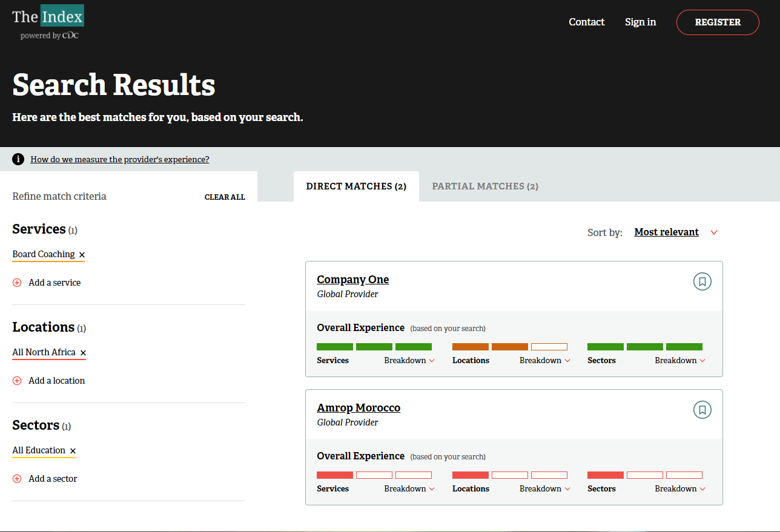Viewport: 780px width, 532px height.
Task: Remove the All Education sector filter
Action: (73, 451)
